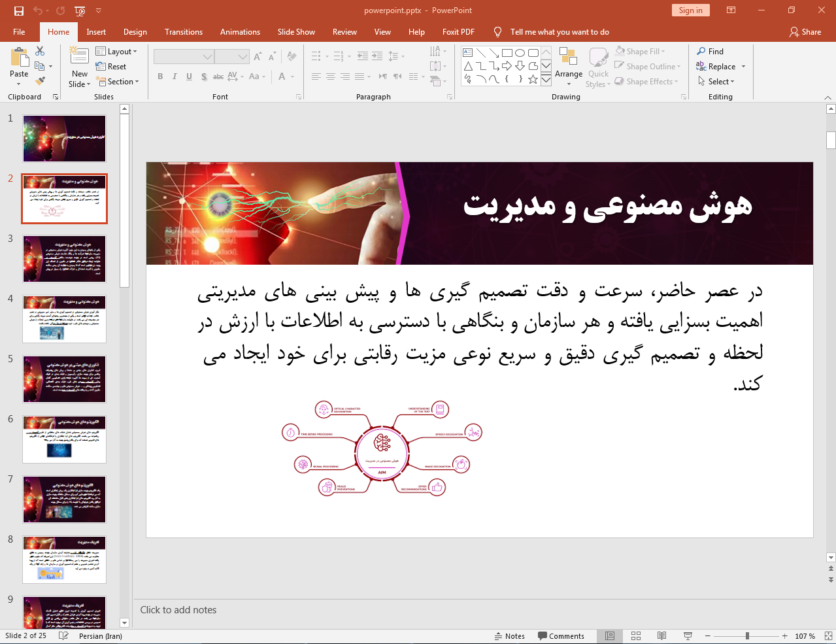
Task: Open the File menu
Action: click(x=19, y=32)
